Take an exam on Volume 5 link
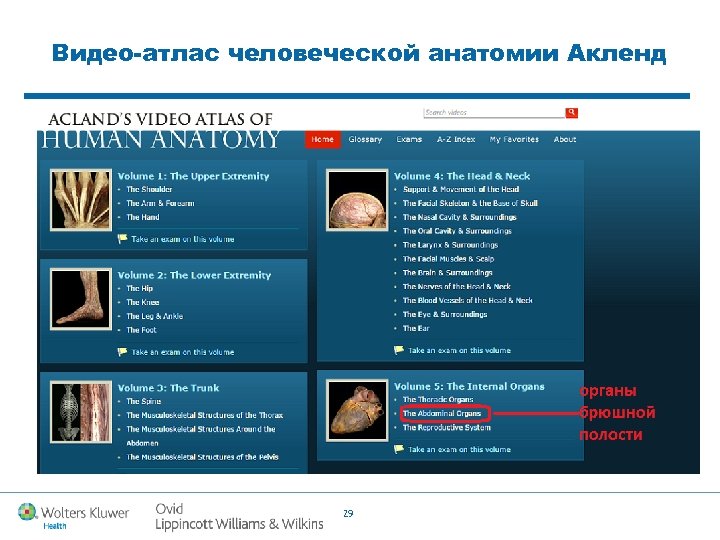The height and width of the screenshot is (540, 720). 459,450
